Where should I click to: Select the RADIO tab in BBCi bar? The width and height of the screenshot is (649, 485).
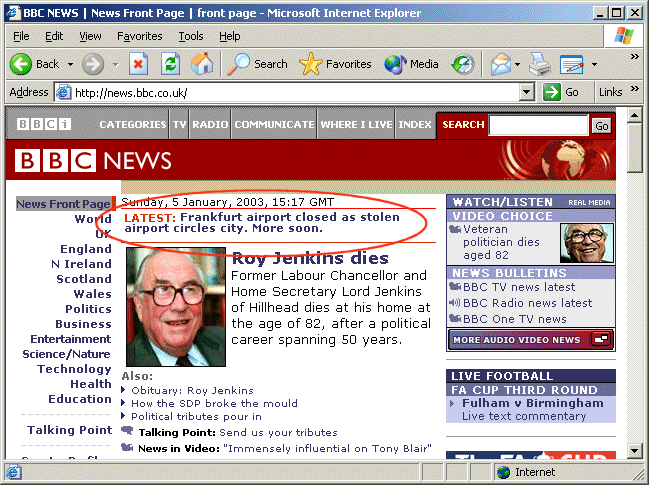point(210,124)
